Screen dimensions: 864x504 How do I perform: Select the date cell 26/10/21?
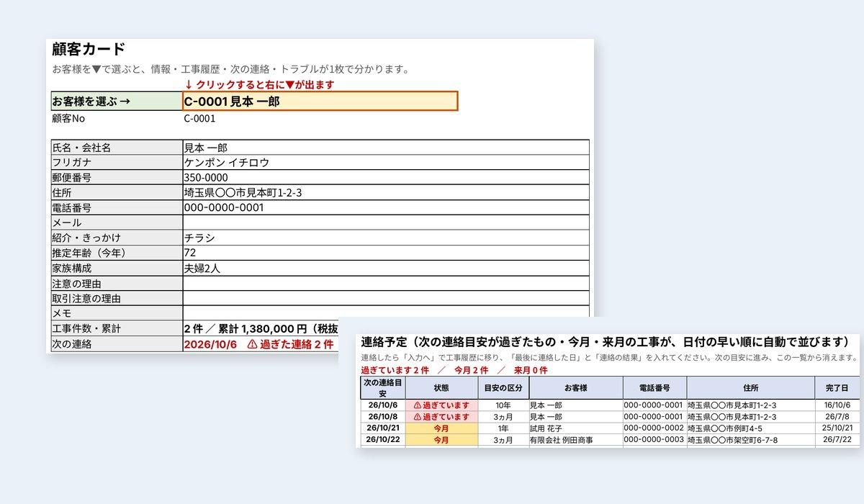(383, 428)
